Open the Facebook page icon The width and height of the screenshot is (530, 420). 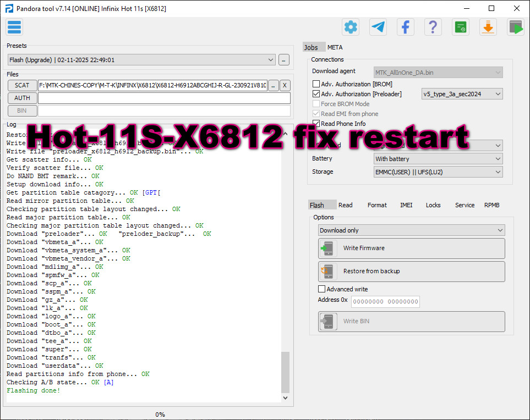(405, 27)
